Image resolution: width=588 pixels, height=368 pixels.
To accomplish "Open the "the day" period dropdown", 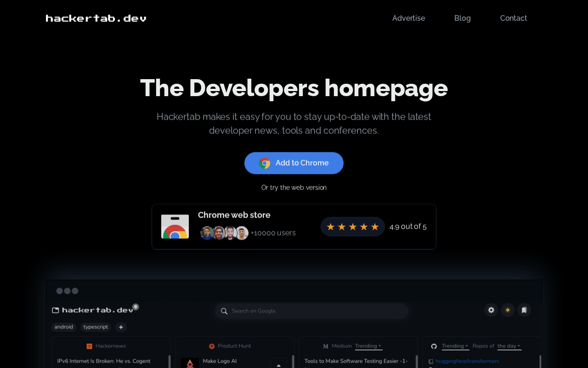I will [x=509, y=346].
